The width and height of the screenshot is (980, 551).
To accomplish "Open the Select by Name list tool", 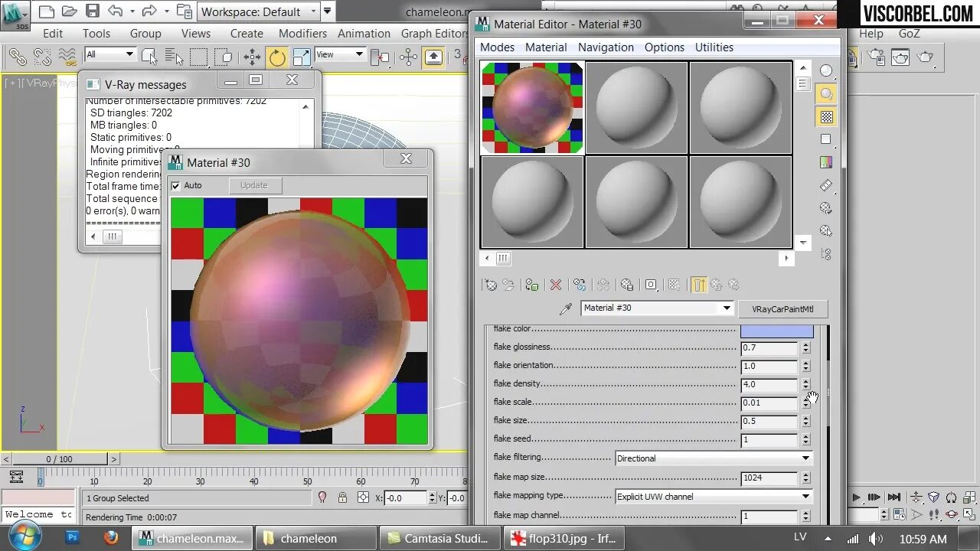I will click(x=174, y=57).
